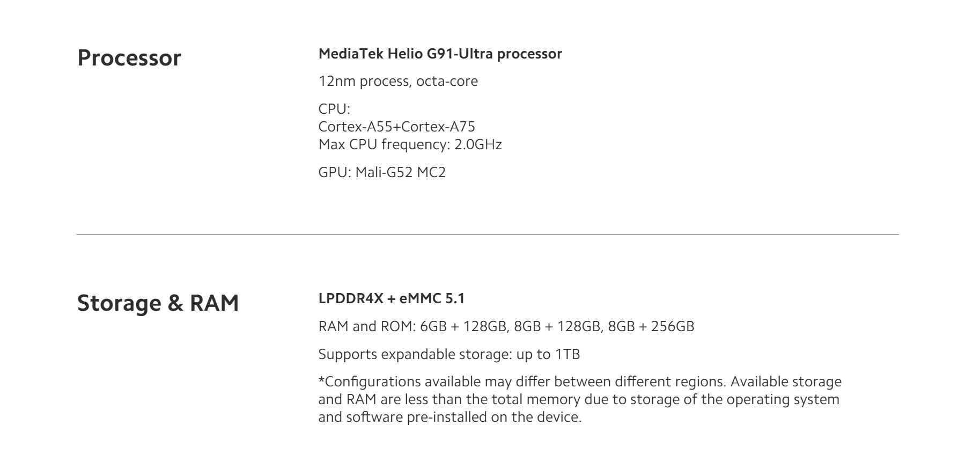Click the Cortex-A55 text
This screenshot has width=980, height=454.
tap(356, 127)
